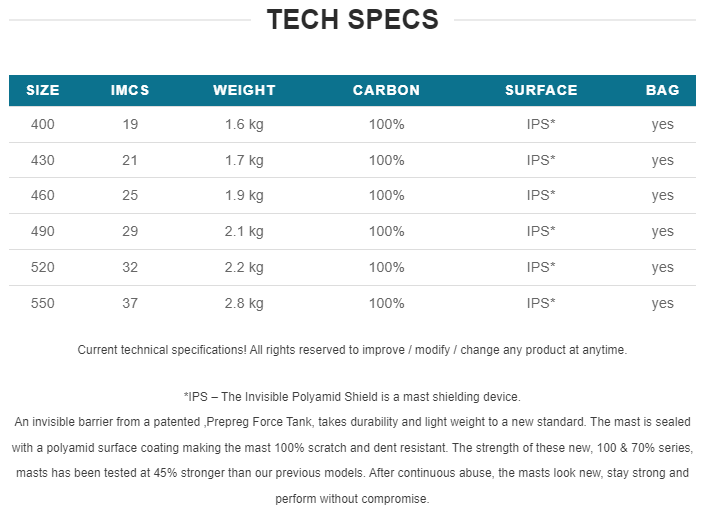Click the WEIGHT column header
The width and height of the screenshot is (701, 511).
click(x=244, y=90)
